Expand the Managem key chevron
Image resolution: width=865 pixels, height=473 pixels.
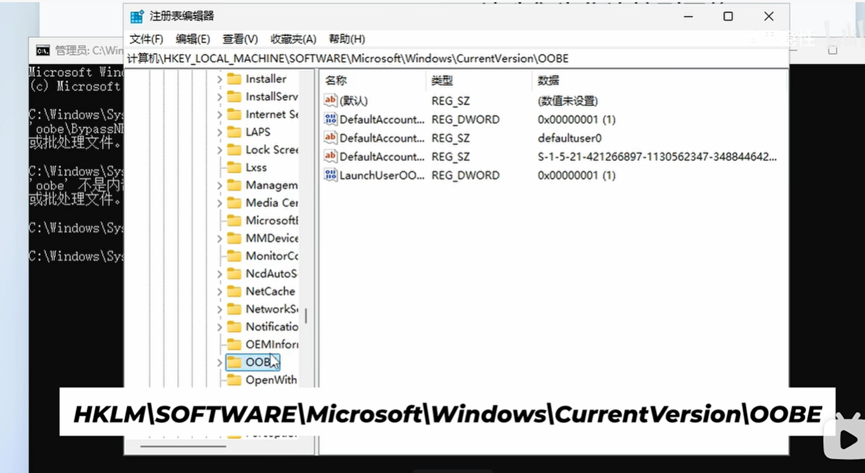220,185
